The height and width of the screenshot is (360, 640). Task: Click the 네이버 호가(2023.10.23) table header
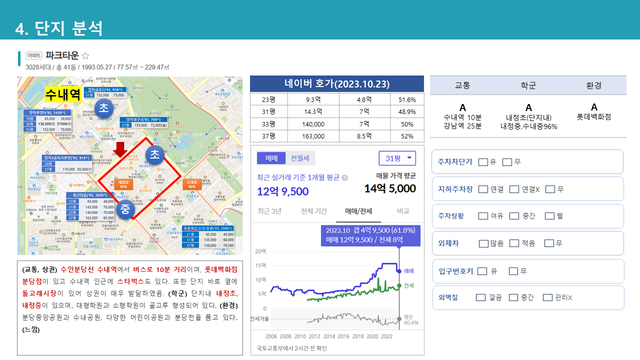pos(337,84)
